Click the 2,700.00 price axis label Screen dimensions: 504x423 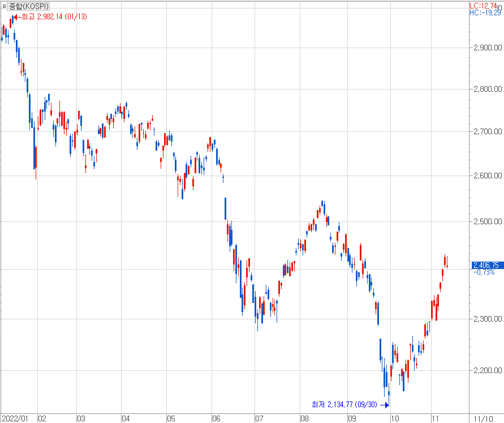click(x=487, y=131)
